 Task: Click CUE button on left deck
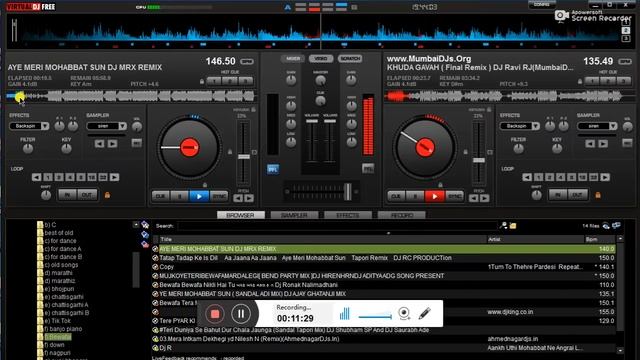click(x=160, y=196)
